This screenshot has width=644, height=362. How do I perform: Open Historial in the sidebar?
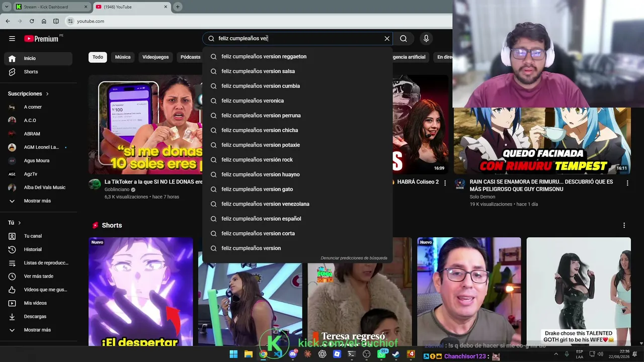point(38,249)
